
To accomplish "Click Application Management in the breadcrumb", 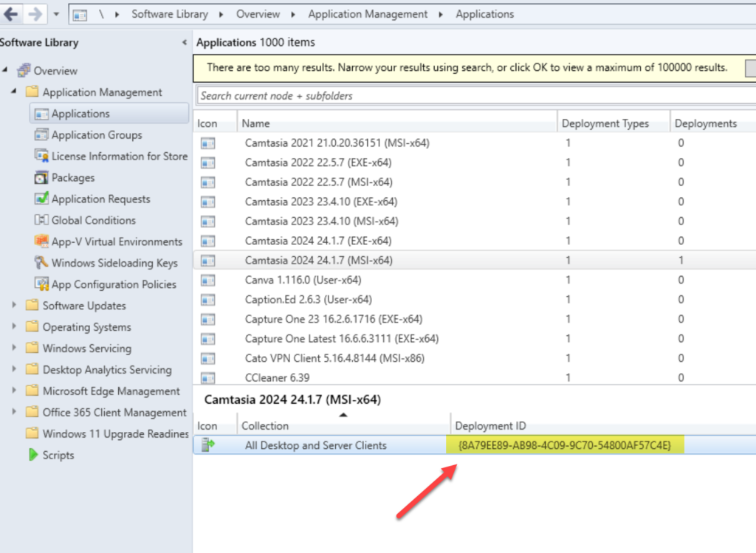I will click(368, 15).
